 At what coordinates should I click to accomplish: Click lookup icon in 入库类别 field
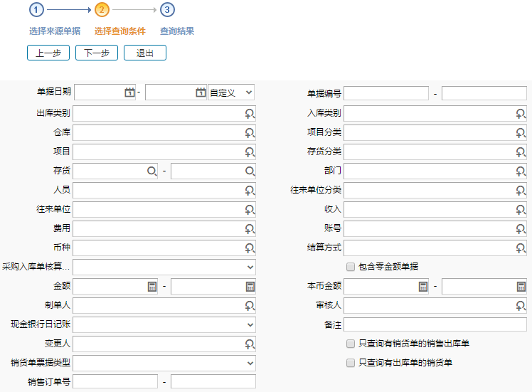coord(521,114)
